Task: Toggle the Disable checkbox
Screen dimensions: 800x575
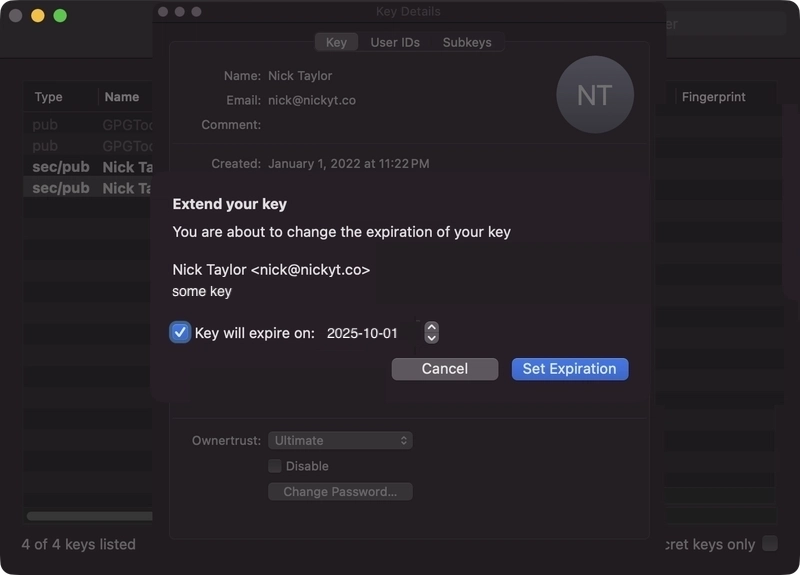Action: pos(275,466)
